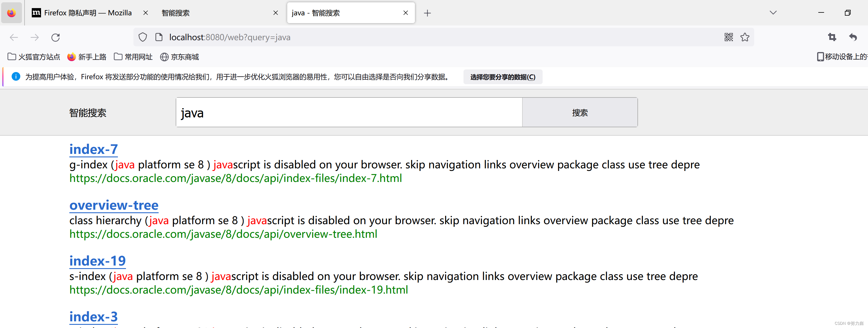The image size is (868, 328).
Task: Click the 智能搜索 site title
Action: [x=88, y=113]
